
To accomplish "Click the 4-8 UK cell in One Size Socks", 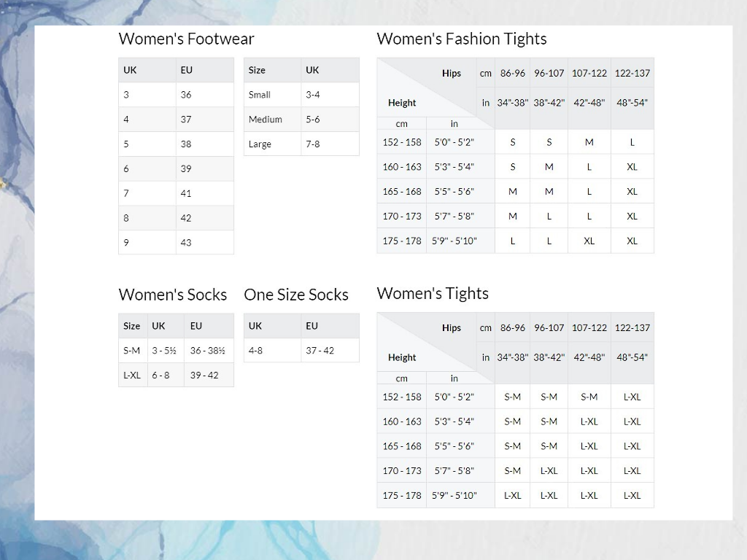I will pos(255,351).
